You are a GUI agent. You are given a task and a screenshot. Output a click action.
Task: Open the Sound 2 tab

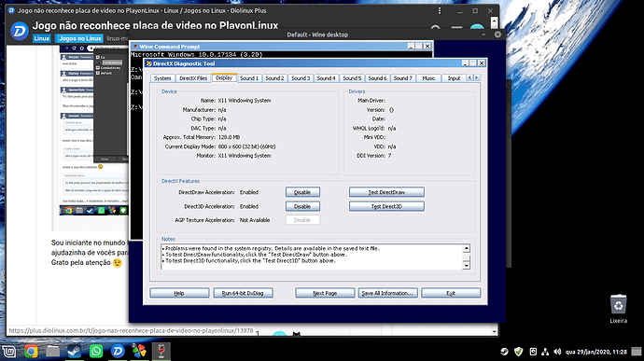point(274,78)
